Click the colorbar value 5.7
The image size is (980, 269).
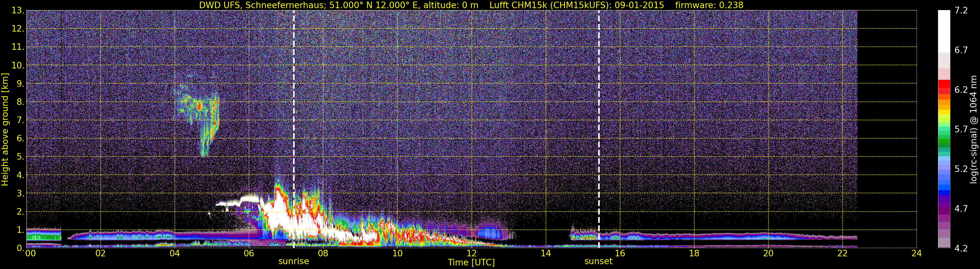click(x=961, y=130)
